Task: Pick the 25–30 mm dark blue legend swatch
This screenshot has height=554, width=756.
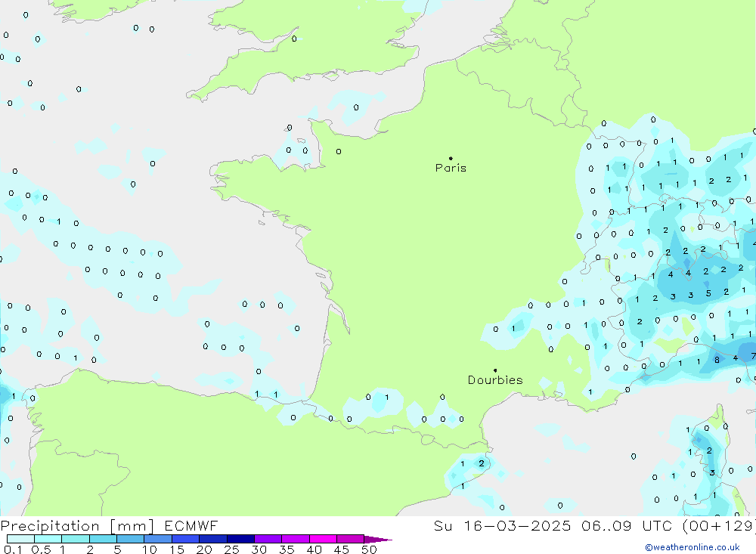Action: (240, 539)
